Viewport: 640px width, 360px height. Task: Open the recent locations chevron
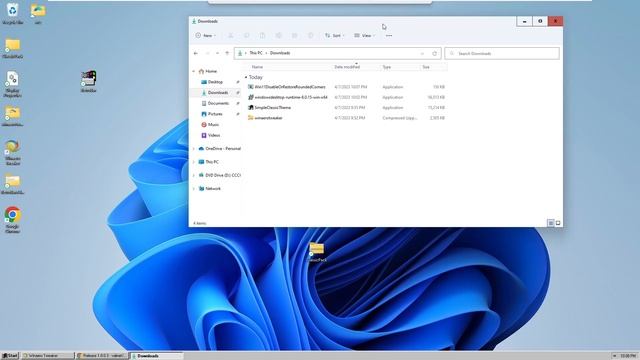(x=217, y=53)
